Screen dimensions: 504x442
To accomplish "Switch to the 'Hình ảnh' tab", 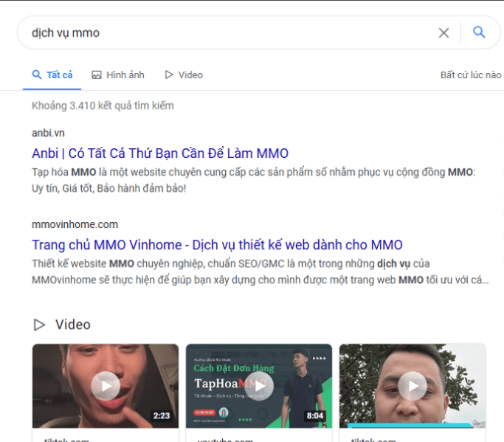I will 118,75.
